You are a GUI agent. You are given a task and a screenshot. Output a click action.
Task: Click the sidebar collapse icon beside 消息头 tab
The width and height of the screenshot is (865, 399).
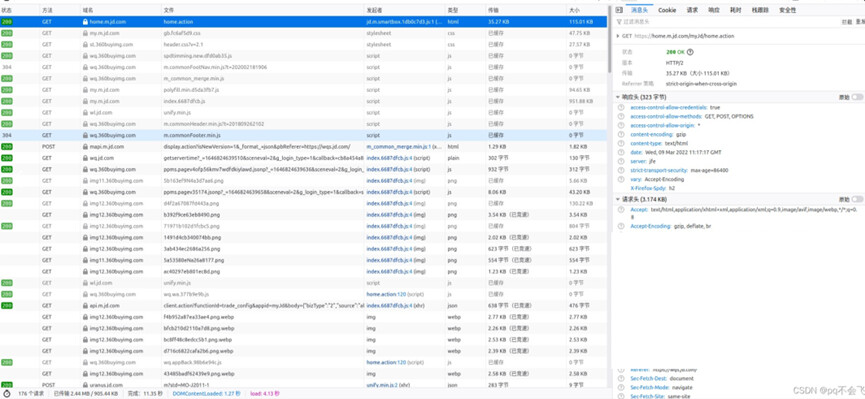click(x=619, y=10)
